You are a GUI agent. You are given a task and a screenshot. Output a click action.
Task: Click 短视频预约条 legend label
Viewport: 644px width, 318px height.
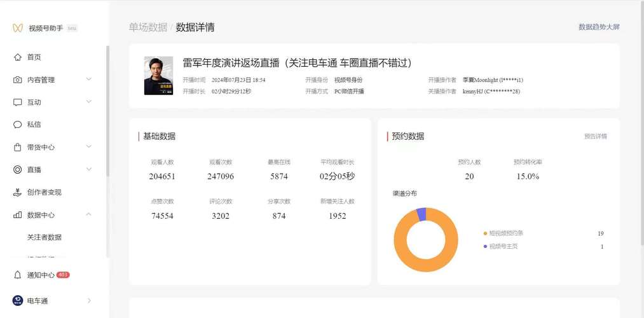[506, 233]
